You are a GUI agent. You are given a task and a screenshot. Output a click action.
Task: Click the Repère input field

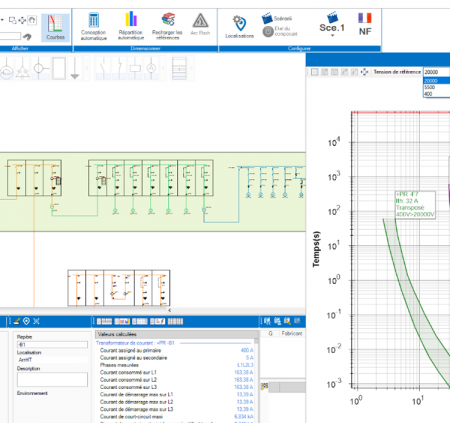click(x=52, y=344)
